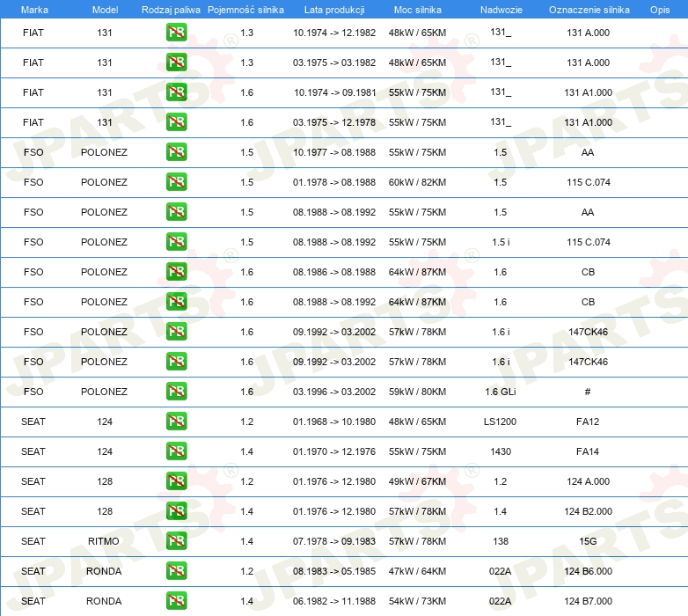
Task: Click fuel icon in POLONEZ 60kW / 82KM row
Action: coord(176,181)
